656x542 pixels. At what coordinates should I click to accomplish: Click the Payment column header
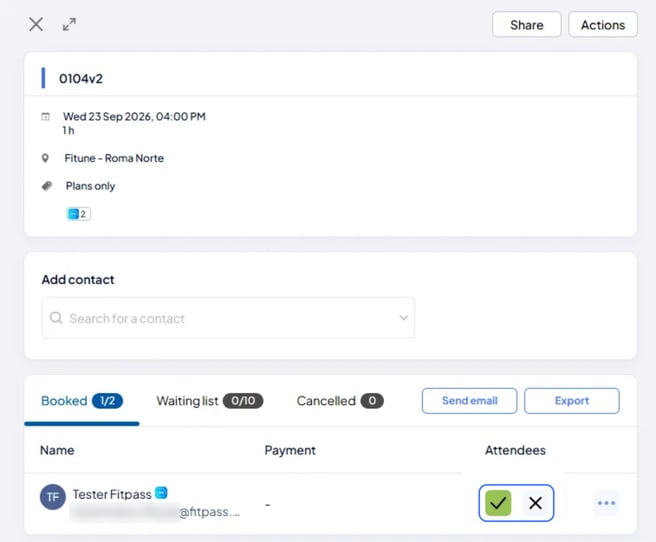pyautogui.click(x=290, y=450)
